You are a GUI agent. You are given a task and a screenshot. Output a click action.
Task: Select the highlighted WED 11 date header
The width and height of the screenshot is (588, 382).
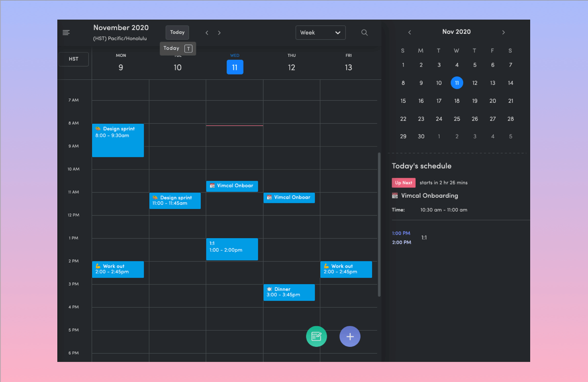click(235, 67)
